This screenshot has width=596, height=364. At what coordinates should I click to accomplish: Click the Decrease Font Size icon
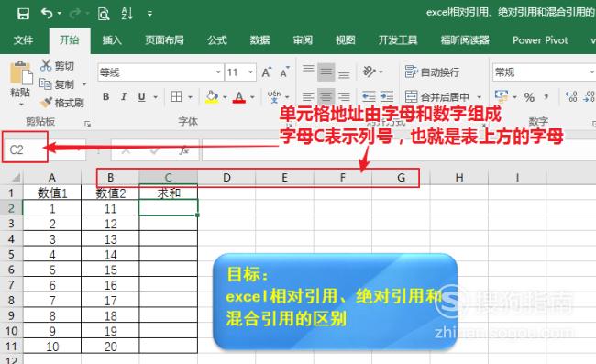pos(284,72)
